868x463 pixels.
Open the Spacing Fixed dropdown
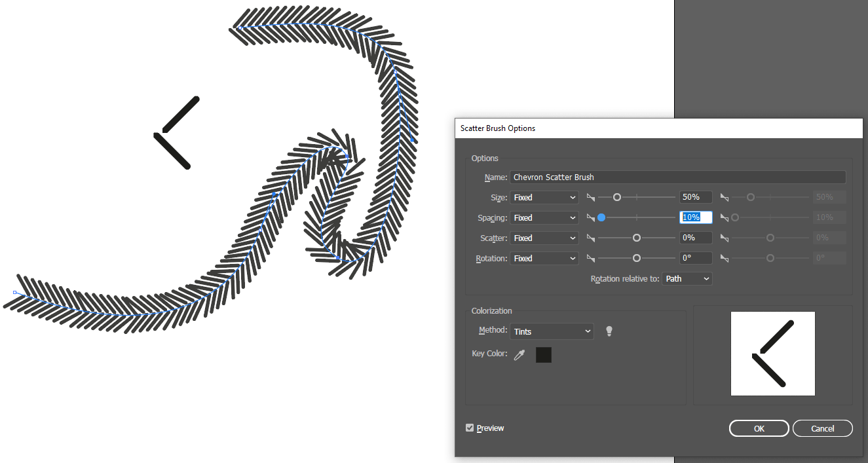544,217
